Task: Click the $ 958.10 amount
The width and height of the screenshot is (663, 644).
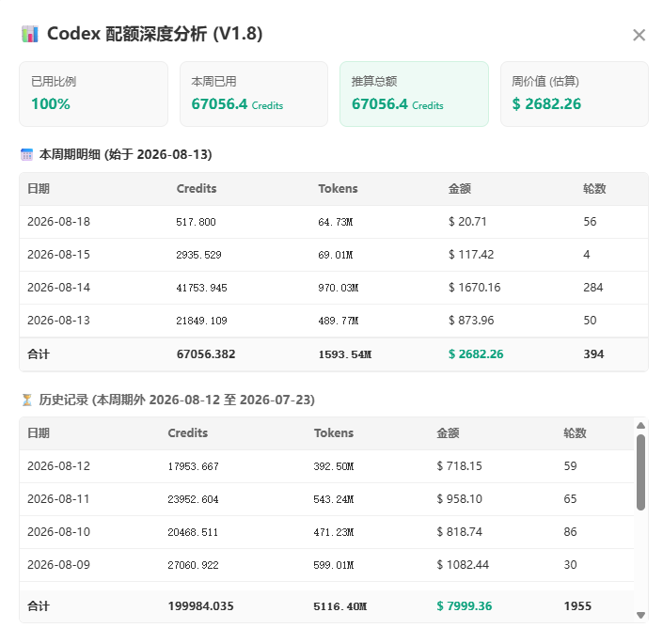Action: click(459, 499)
